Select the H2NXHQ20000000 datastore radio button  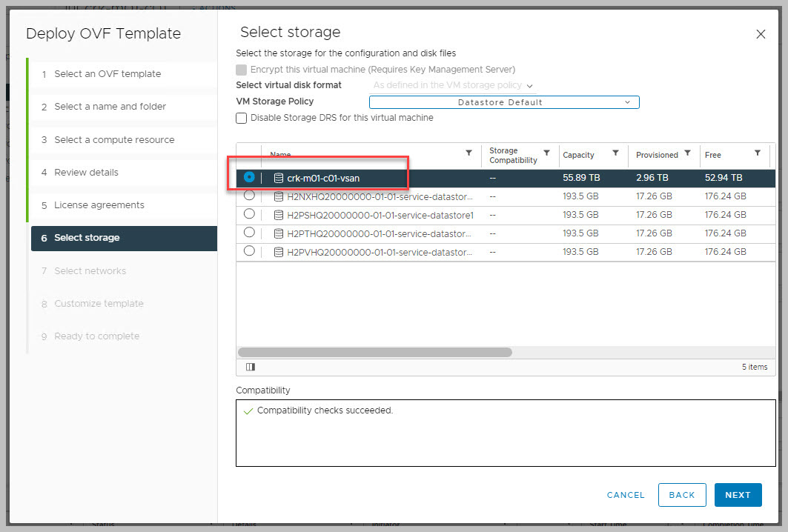tap(249, 196)
